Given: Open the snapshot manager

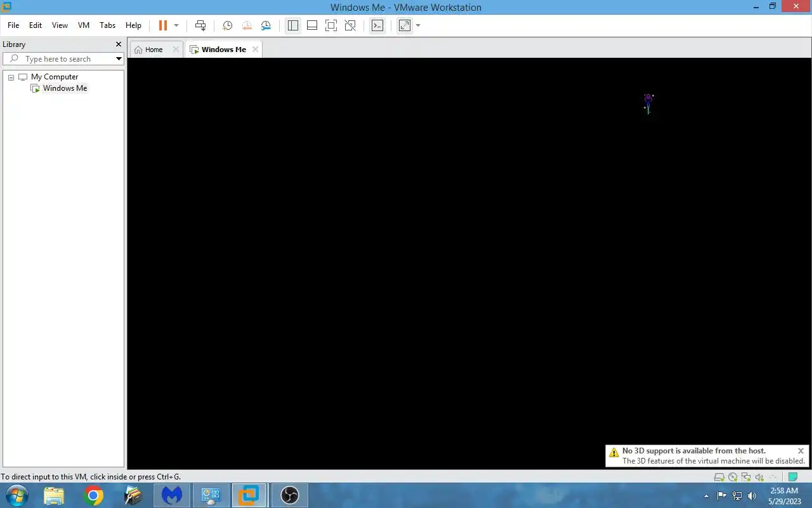Looking at the screenshot, I should click(x=266, y=25).
